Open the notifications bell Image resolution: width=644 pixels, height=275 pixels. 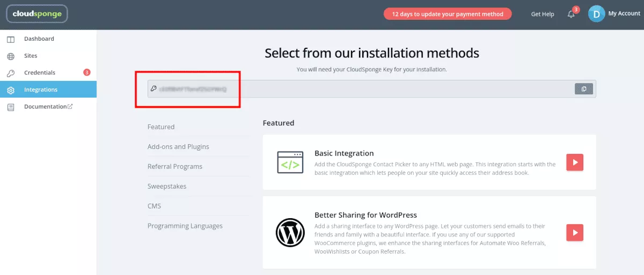(x=571, y=14)
